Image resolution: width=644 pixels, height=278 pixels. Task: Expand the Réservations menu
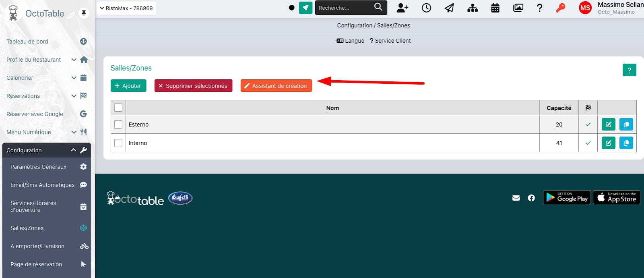(x=47, y=96)
